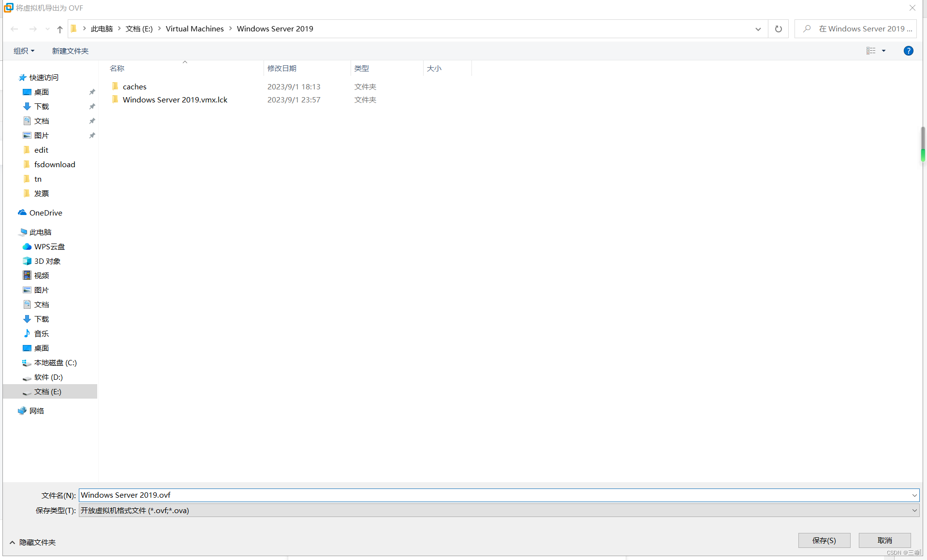Go back with the left arrow
This screenshot has width=927, height=560.
(15, 29)
